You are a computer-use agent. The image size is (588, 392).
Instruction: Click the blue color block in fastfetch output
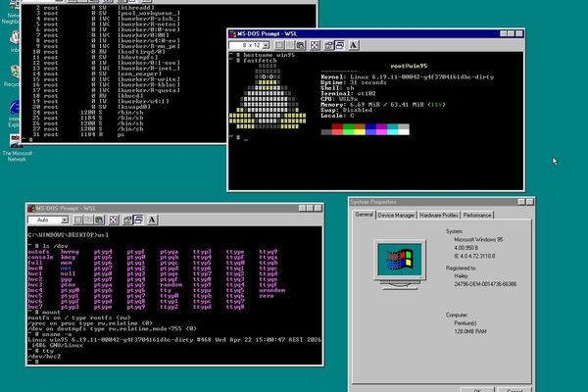(x=370, y=129)
